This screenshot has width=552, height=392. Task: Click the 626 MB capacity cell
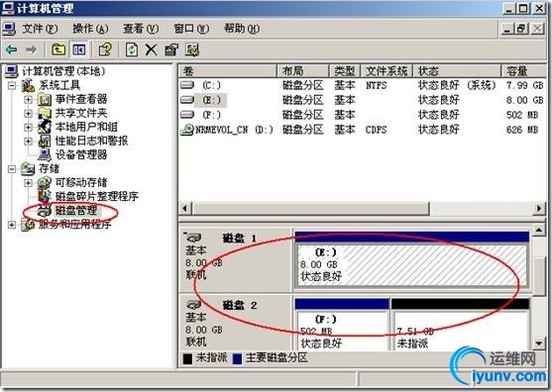[x=522, y=130]
